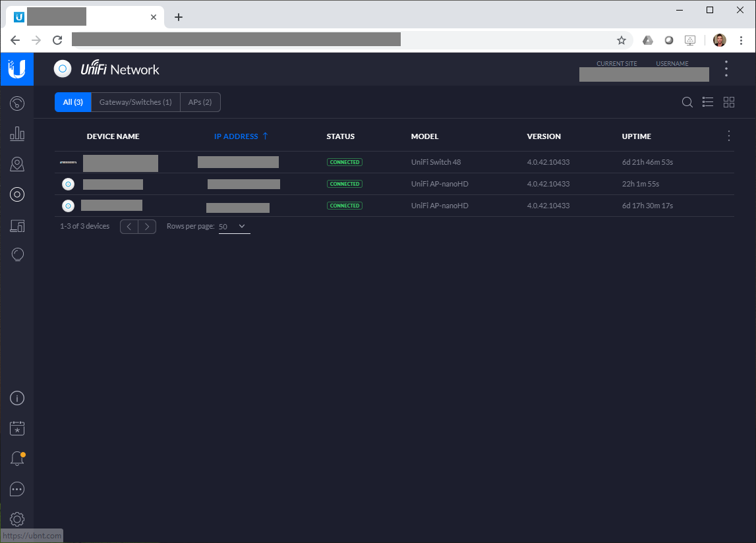Sort by UPTIME column header
This screenshot has height=543, width=756.
pos(637,136)
